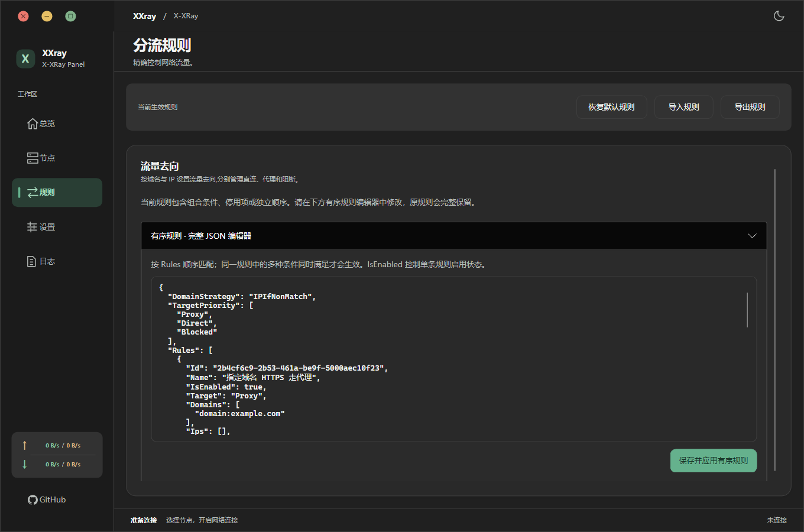Click 导出规则 button
The width and height of the screenshot is (804, 532).
(750, 107)
